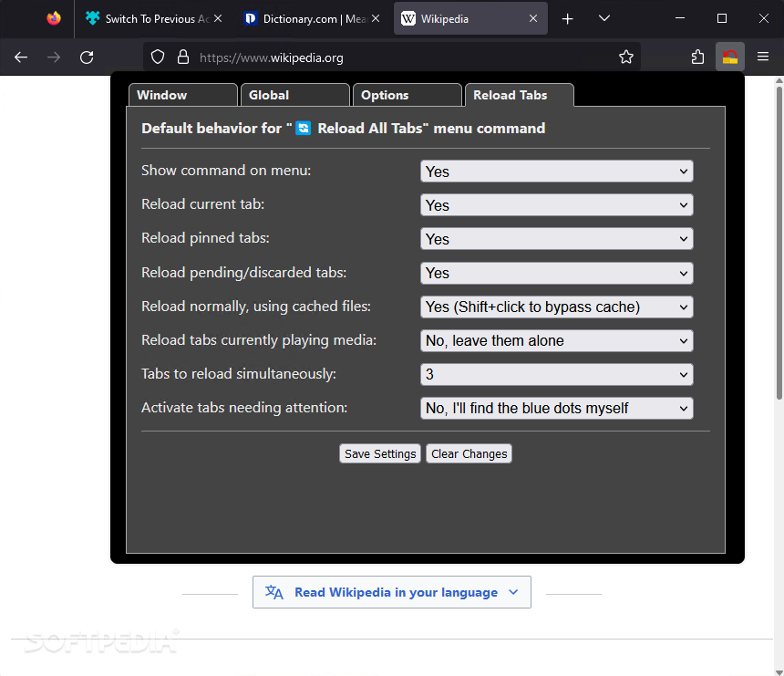Click Clear Changes button
784x676 pixels.
coord(469,453)
